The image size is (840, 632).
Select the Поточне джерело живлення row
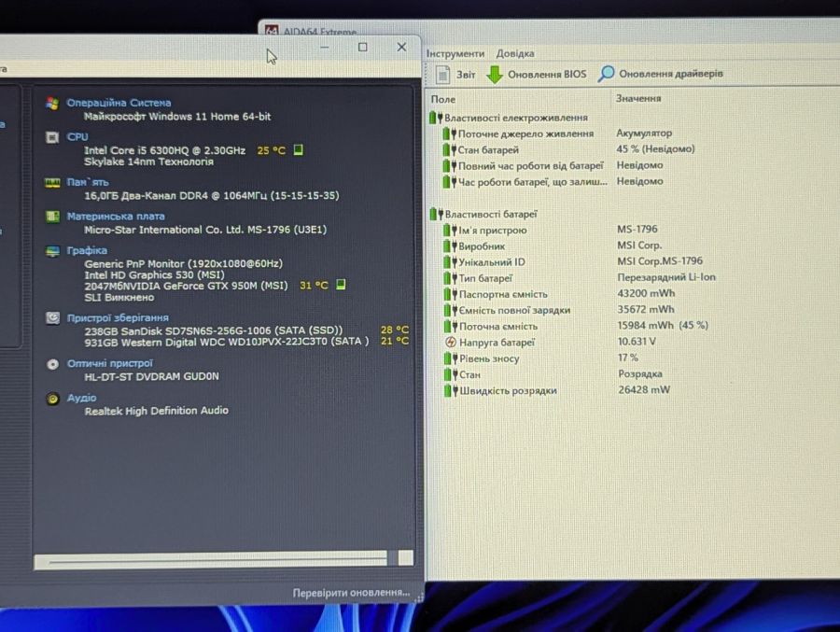click(557, 133)
